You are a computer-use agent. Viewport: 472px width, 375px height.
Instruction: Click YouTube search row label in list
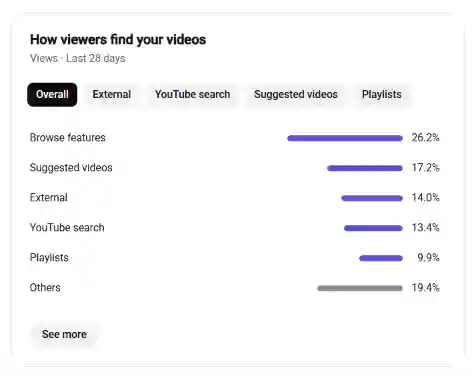click(x=67, y=228)
